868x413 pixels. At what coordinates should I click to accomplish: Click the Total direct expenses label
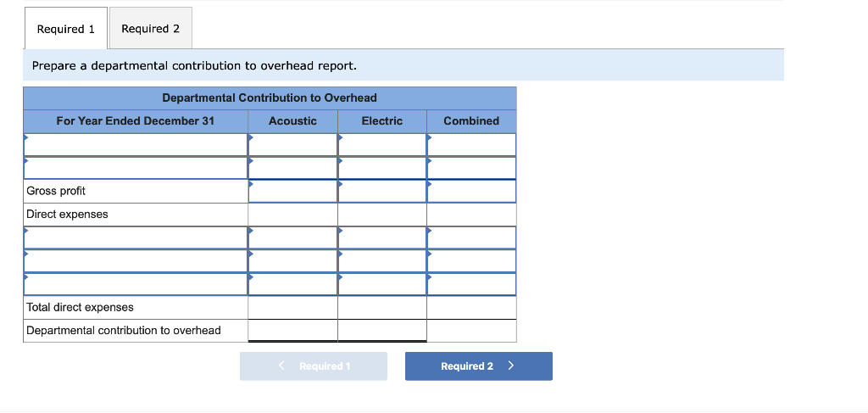point(80,307)
